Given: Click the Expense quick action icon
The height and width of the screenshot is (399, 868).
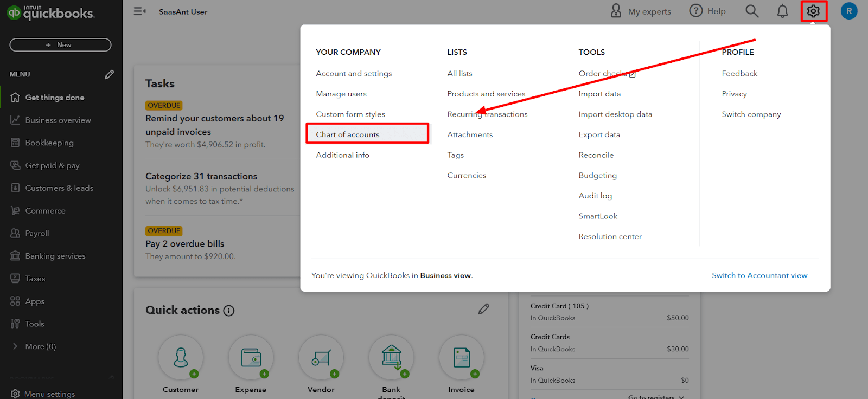Looking at the screenshot, I should pos(251,357).
